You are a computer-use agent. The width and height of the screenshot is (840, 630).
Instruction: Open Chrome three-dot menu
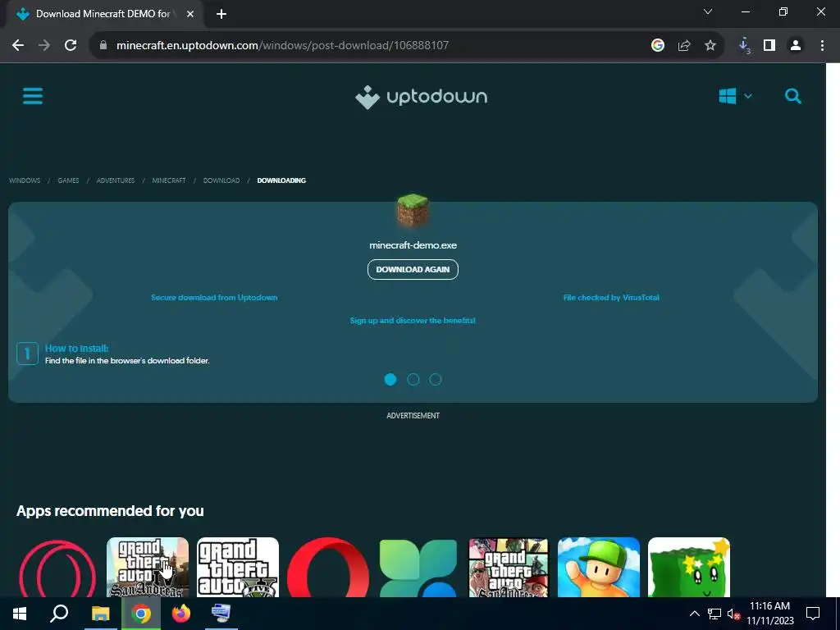(x=822, y=46)
